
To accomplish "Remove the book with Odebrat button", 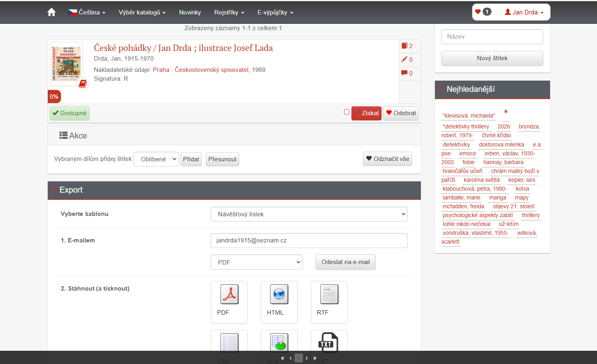I will tap(401, 113).
